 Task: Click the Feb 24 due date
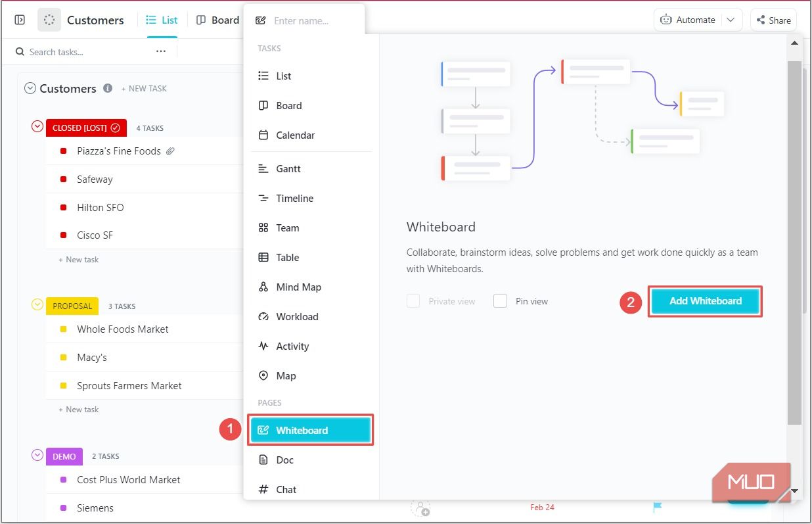click(542, 508)
